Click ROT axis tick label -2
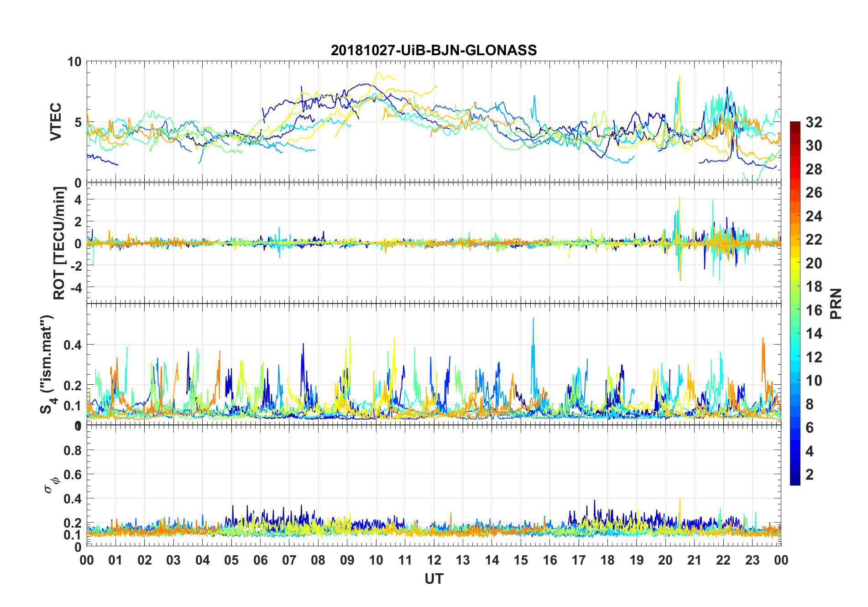 point(76,266)
